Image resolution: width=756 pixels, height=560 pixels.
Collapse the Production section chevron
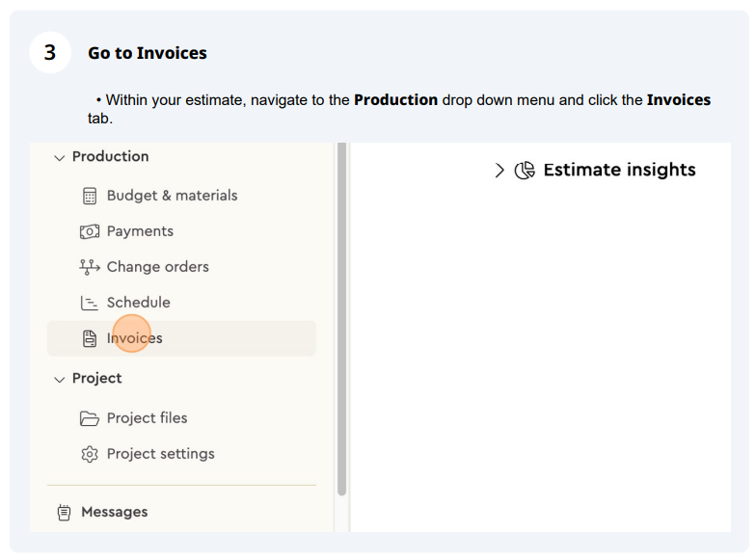pos(60,158)
